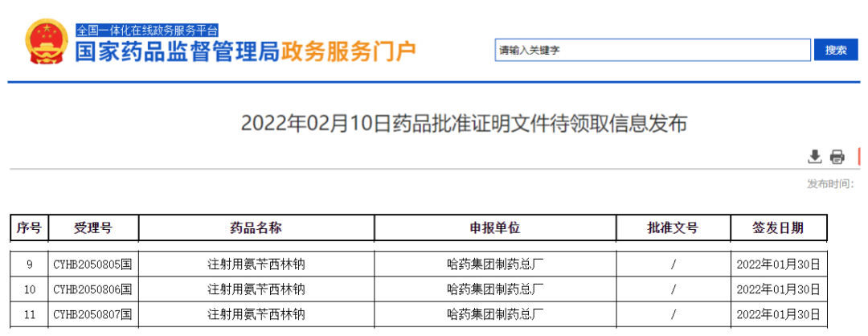Click serial number 11 cell
The image size is (868, 336).
coord(30,315)
